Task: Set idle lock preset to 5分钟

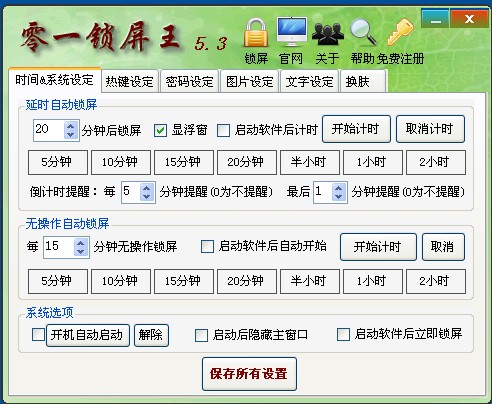Action: click(x=58, y=281)
